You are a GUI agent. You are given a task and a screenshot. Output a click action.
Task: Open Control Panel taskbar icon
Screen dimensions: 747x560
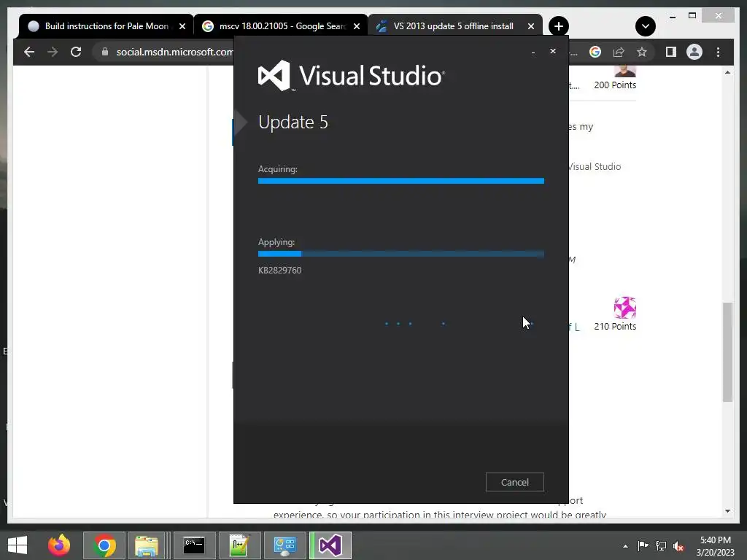pyautogui.click(x=285, y=545)
